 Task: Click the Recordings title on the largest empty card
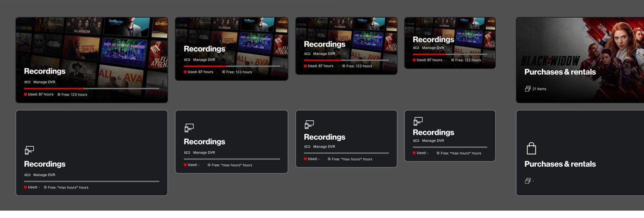coord(45,164)
